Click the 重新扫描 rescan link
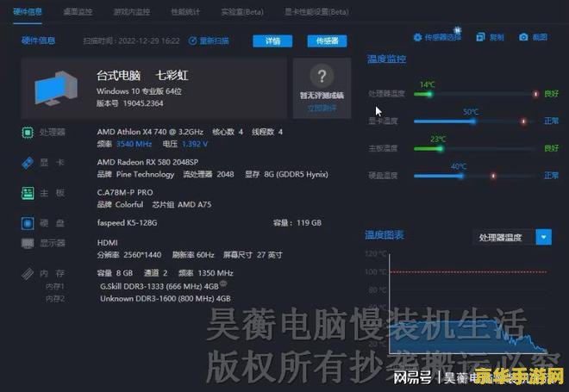Screen dimensions: 569x392 click(214, 40)
